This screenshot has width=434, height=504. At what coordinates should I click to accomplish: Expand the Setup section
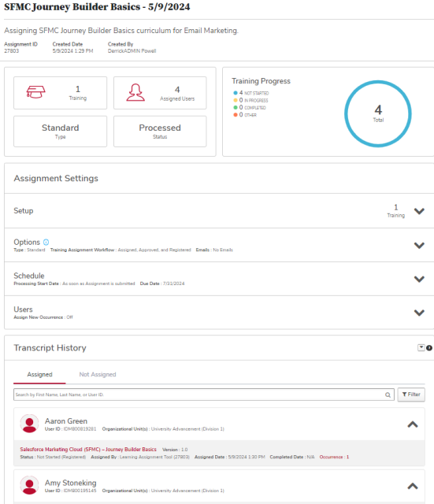[419, 211]
